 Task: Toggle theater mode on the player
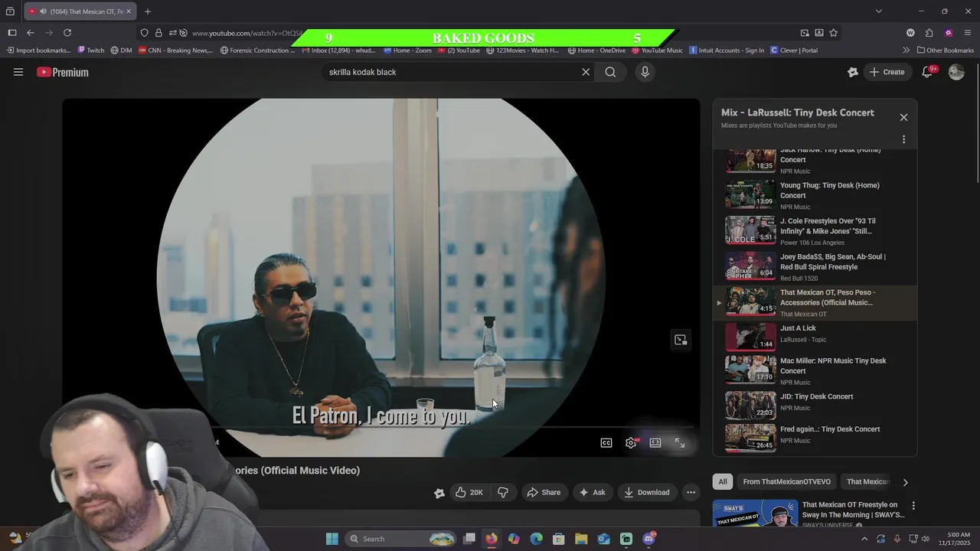(x=655, y=442)
